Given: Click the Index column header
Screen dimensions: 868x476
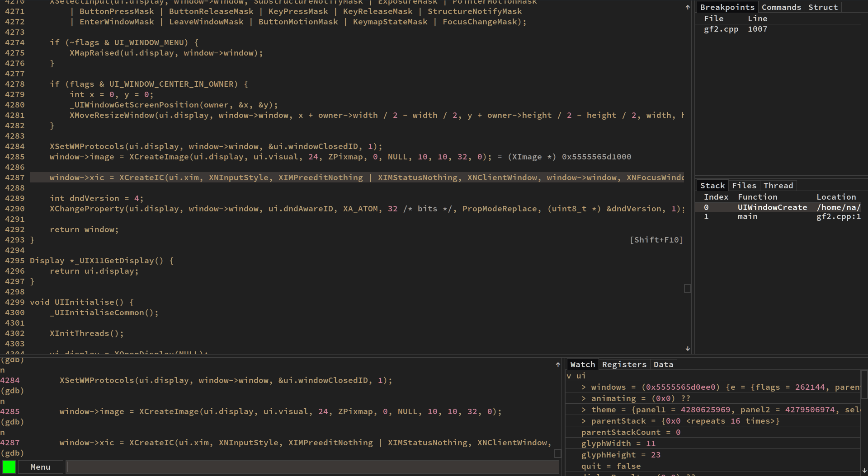Looking at the screenshot, I should (x=716, y=197).
